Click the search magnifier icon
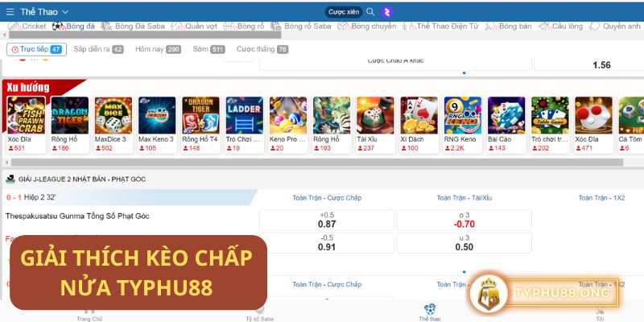Screen dimensions: 644x322 coord(370,12)
